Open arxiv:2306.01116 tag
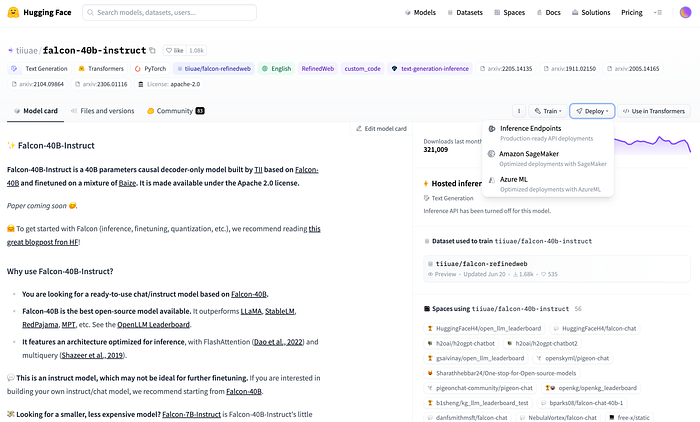Viewport: 700px width, 422px height. tap(101, 84)
